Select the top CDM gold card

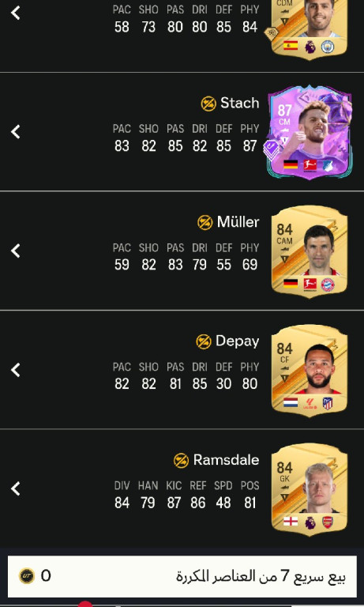(310, 29)
